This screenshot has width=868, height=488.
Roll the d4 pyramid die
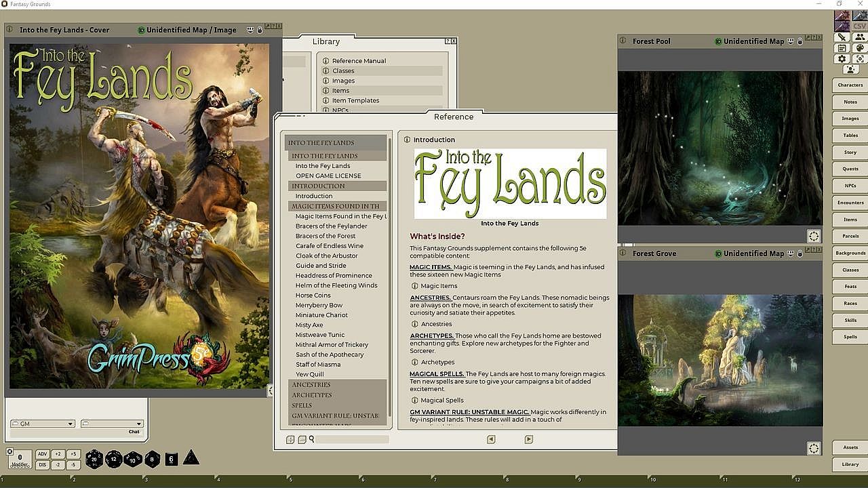point(191,458)
